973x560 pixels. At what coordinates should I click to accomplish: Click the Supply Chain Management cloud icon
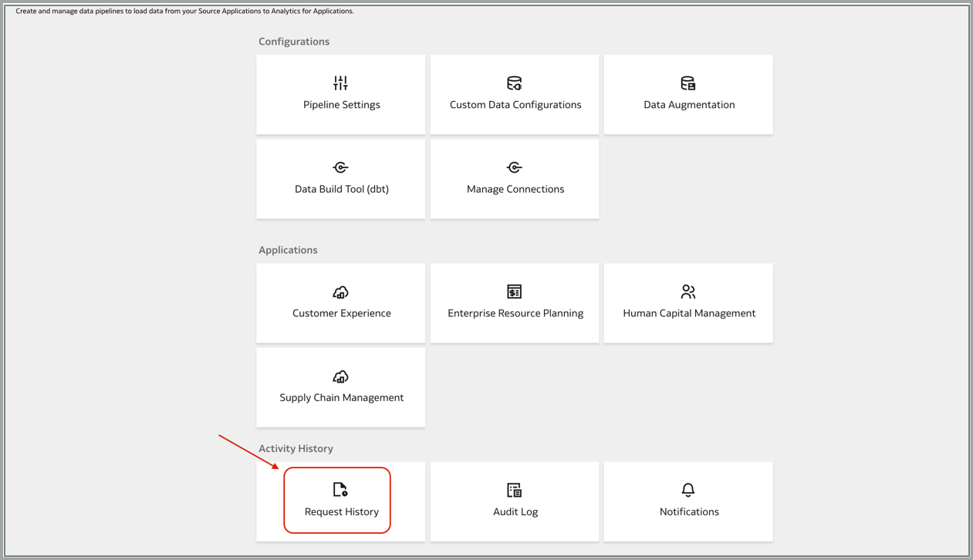point(340,376)
